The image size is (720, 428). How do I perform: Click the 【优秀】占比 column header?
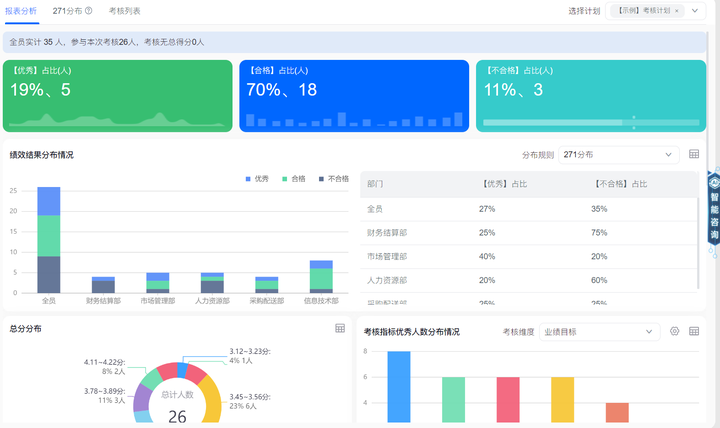pyautogui.click(x=503, y=184)
